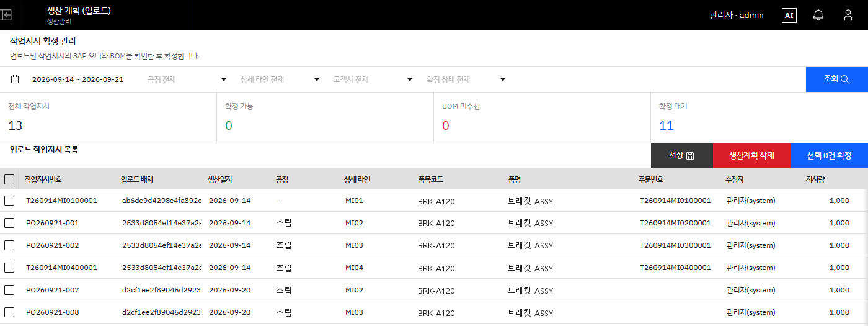868x326 pixels.
Task: Check the row PO260921-008 checkbox
Action: [x=9, y=312]
